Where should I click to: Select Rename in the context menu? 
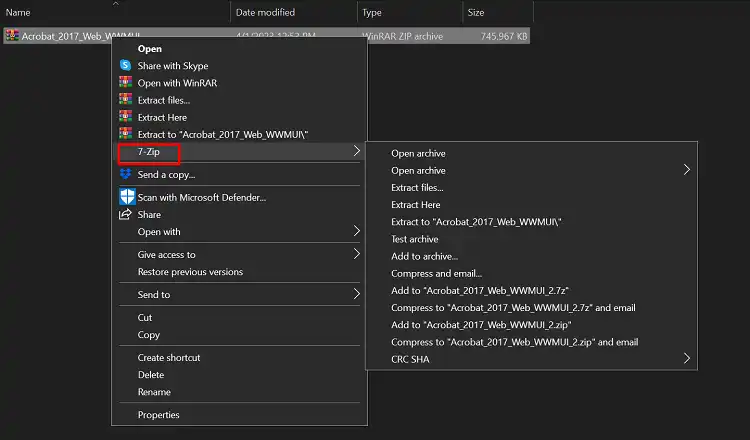point(154,392)
